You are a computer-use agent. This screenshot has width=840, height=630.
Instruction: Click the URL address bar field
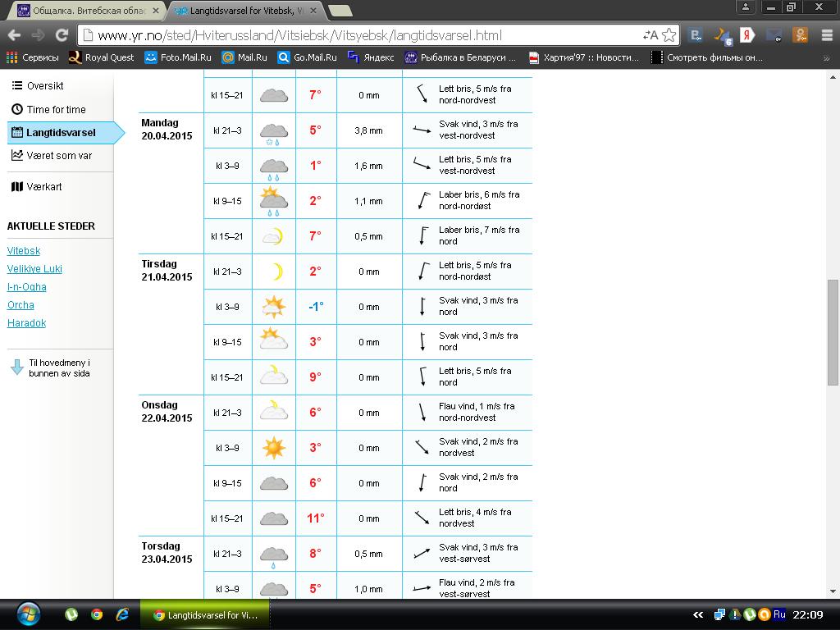361,35
